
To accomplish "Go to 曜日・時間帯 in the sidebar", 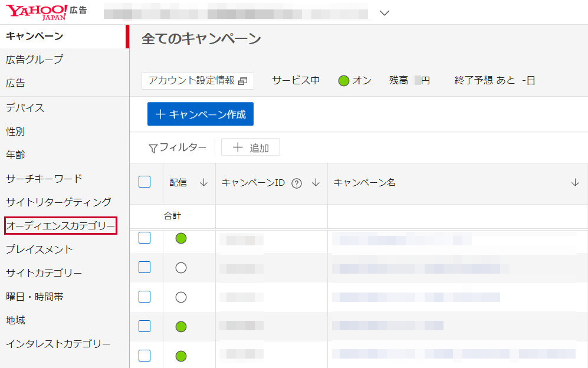I will pos(34,297).
